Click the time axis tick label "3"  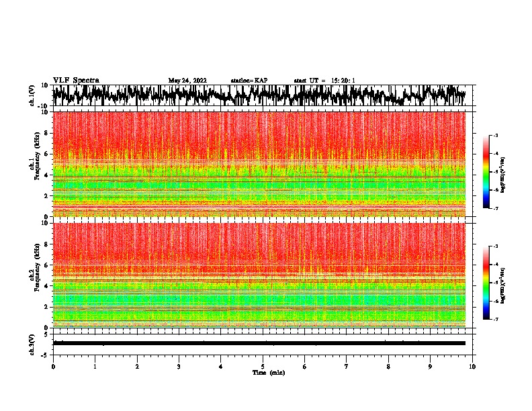coord(179,367)
